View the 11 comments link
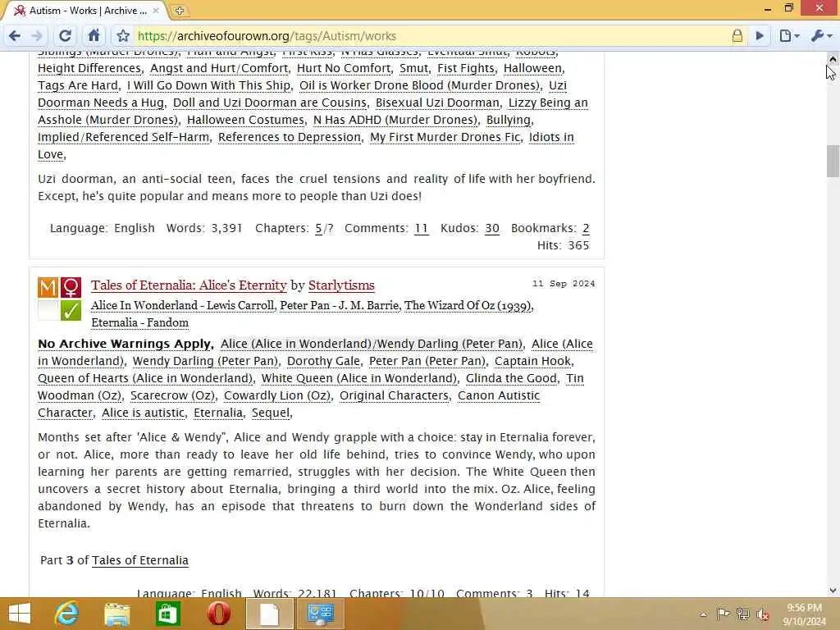The image size is (840, 630). [x=421, y=228]
